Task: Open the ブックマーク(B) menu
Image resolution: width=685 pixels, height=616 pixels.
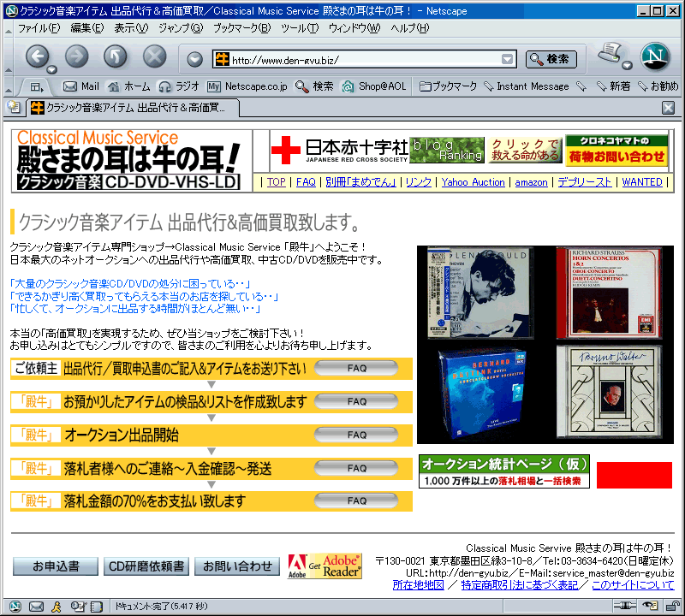Action: click(x=242, y=28)
